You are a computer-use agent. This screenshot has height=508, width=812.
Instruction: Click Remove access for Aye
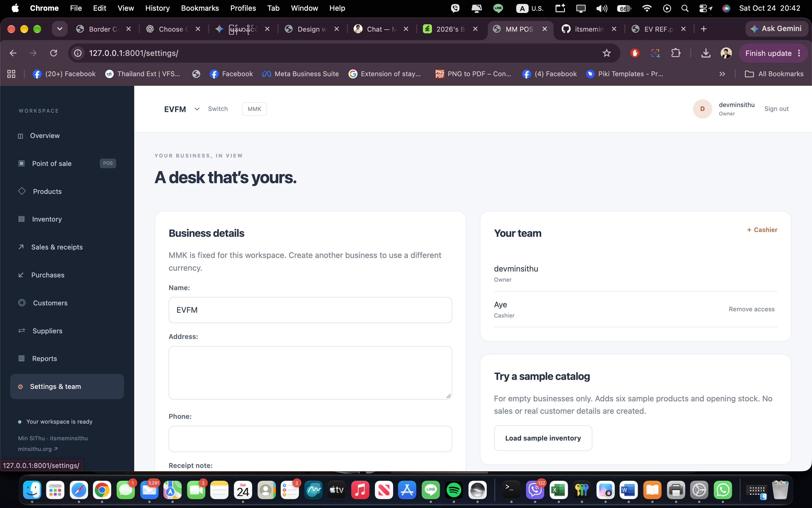tap(752, 309)
